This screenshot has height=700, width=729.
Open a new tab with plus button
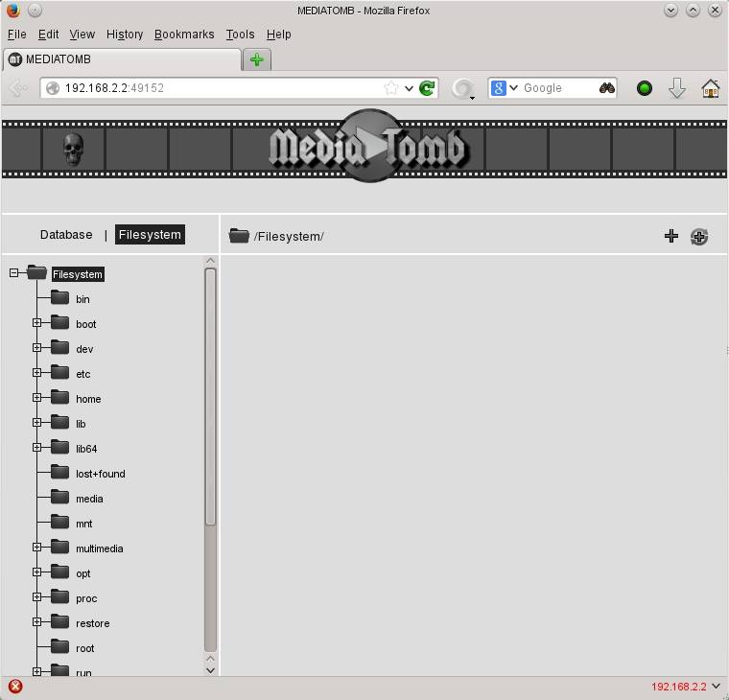point(257,59)
